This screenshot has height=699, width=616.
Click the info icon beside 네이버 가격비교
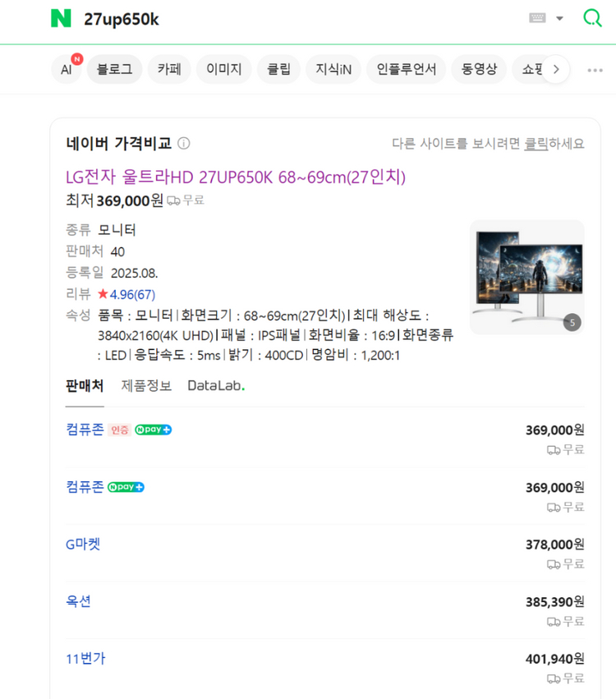(184, 143)
